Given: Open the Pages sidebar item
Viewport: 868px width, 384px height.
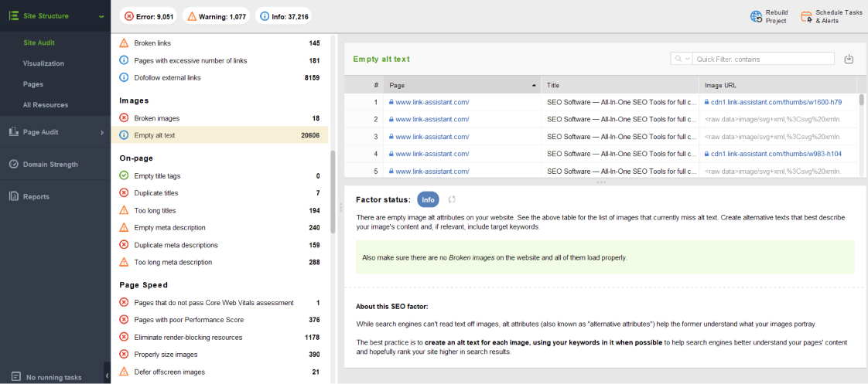Looking at the screenshot, I should 32,84.
